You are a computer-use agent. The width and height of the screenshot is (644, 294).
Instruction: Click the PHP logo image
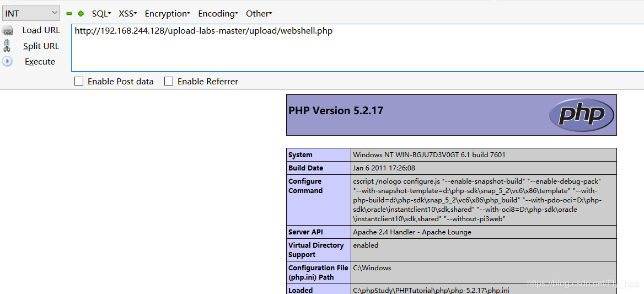pos(582,114)
